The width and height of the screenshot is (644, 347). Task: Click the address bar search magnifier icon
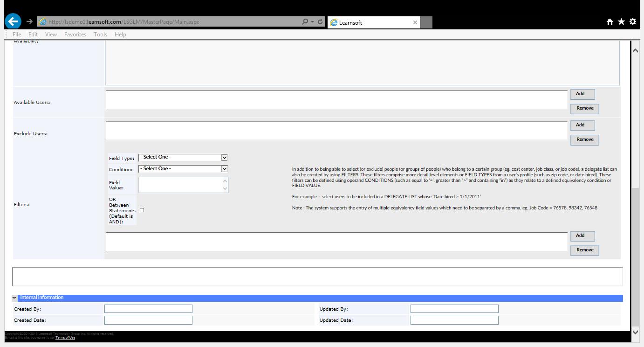tap(305, 21)
